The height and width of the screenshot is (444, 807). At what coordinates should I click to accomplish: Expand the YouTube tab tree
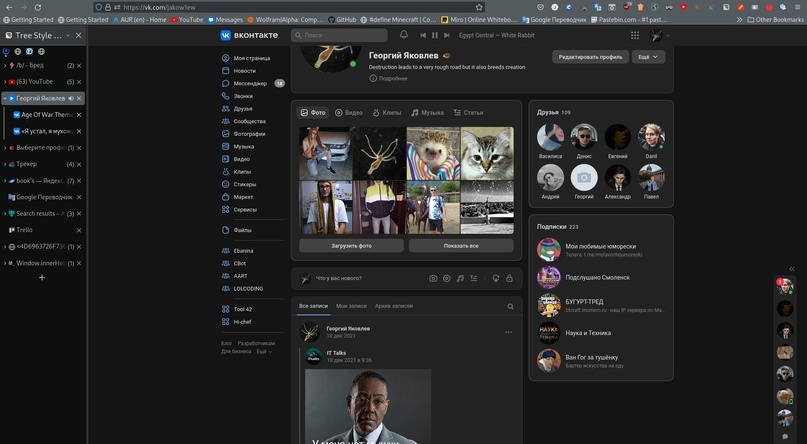(6, 81)
